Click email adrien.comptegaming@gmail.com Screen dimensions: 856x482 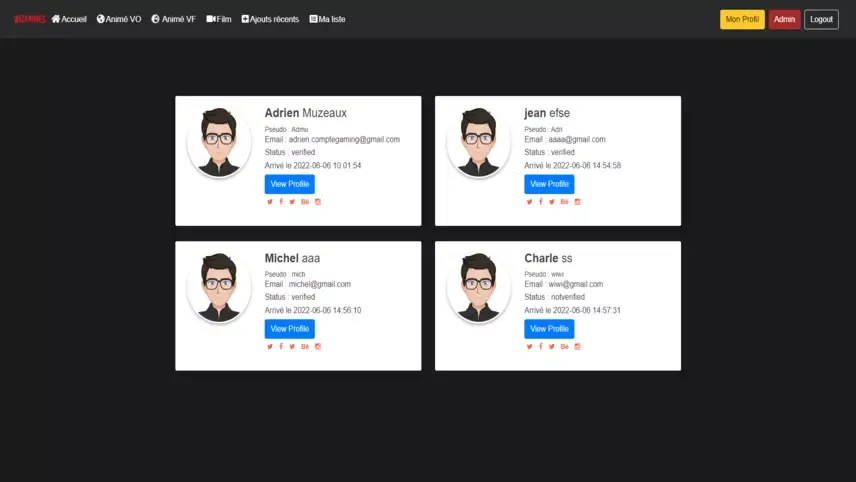344,139
